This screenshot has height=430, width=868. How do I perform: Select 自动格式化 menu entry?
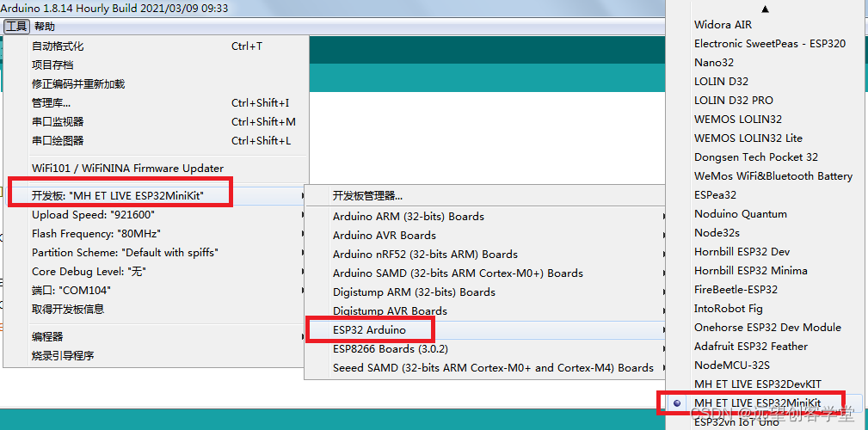point(156,46)
